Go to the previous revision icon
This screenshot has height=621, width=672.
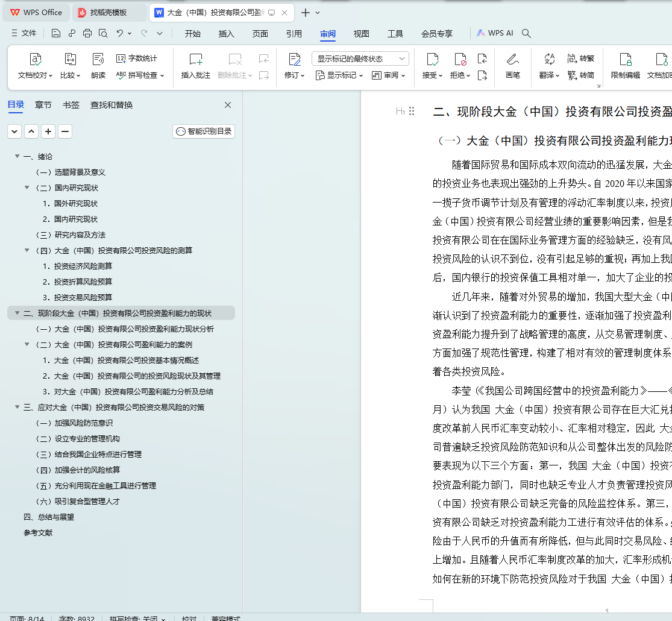coord(482,58)
